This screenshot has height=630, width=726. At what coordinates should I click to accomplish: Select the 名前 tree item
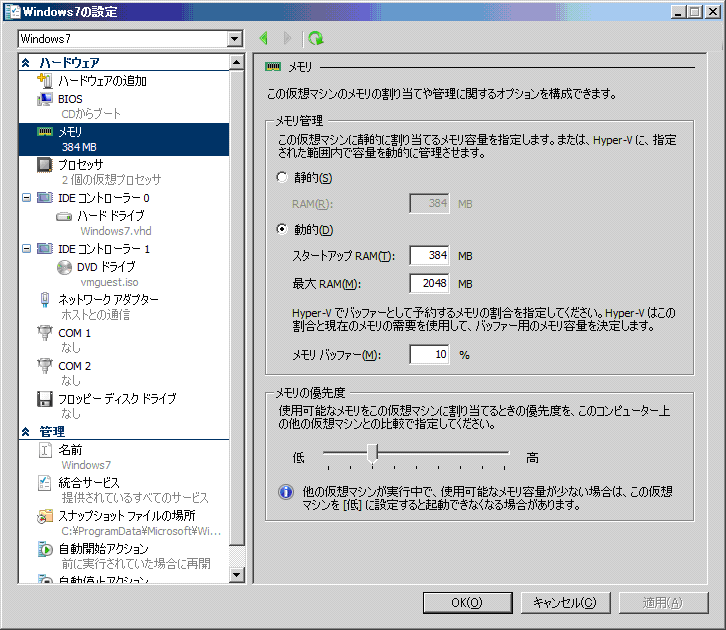70,449
